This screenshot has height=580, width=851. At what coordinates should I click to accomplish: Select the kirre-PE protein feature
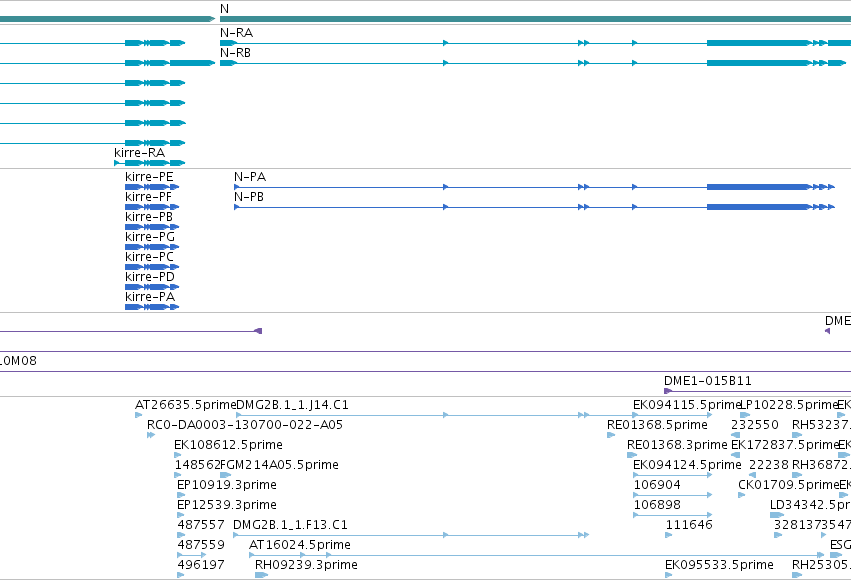coord(152,187)
